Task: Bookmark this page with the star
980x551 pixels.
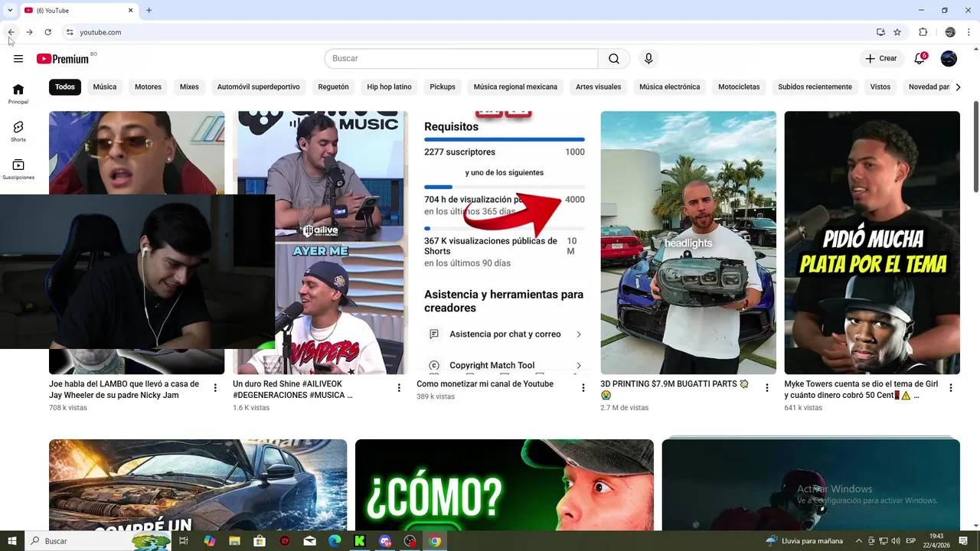Action: coord(897,32)
